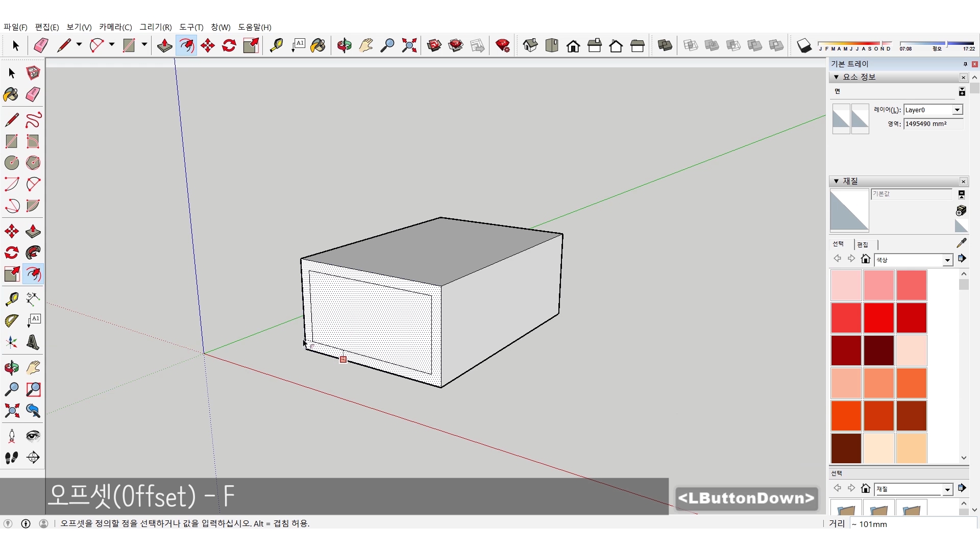Click the Zoom Extents icon in top toolbar
The height and width of the screenshot is (551, 980).
(409, 45)
